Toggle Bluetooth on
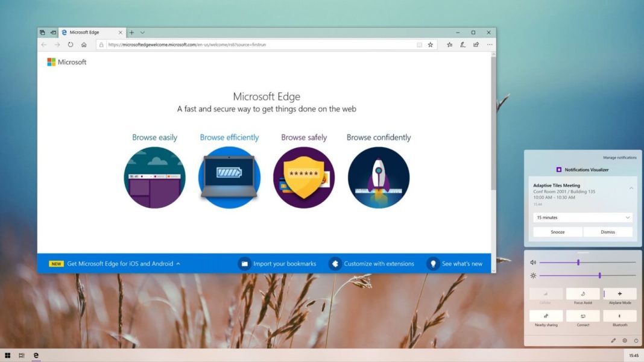 pyautogui.click(x=620, y=317)
